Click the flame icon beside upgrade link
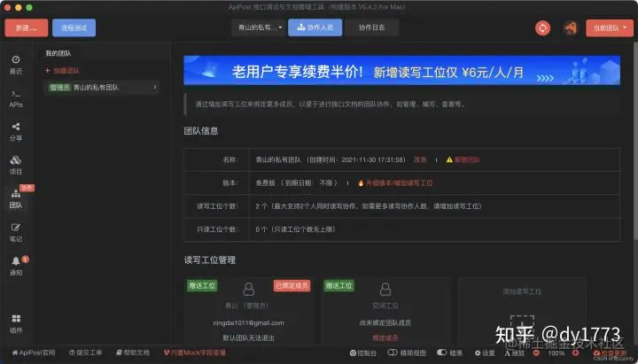The image size is (638, 364). pos(361,183)
